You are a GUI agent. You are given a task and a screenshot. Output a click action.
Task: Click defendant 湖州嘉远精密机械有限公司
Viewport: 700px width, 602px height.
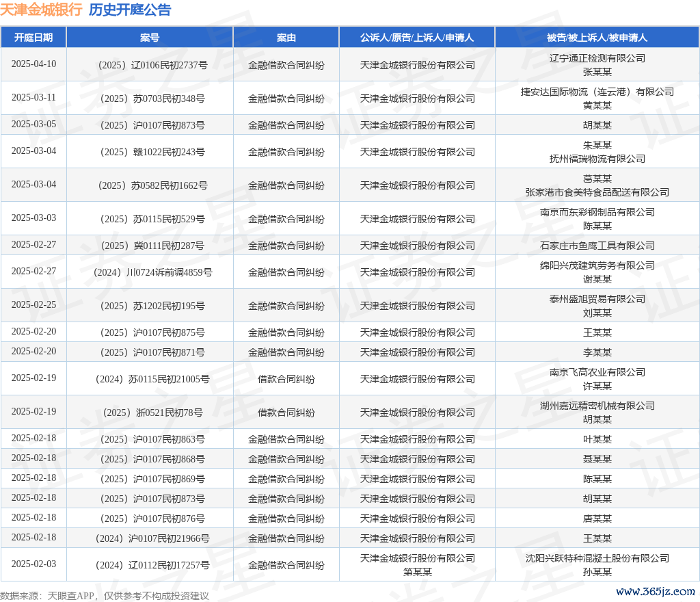(597, 406)
